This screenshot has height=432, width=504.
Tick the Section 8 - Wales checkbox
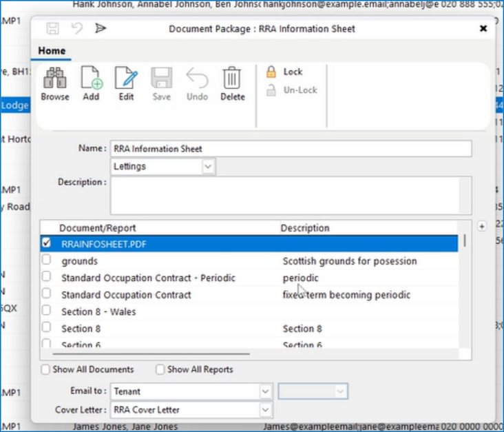47,310
